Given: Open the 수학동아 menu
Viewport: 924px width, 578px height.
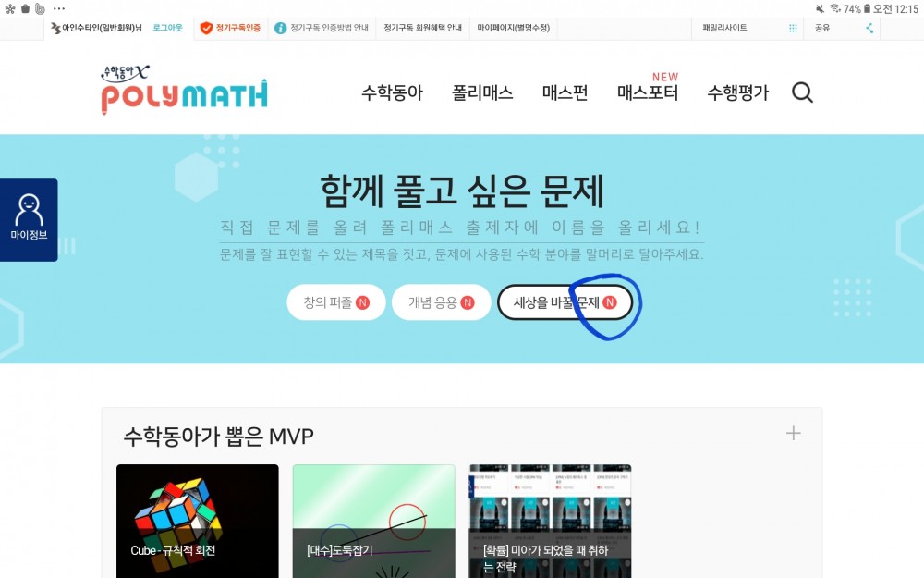Looking at the screenshot, I should pyautogui.click(x=392, y=92).
